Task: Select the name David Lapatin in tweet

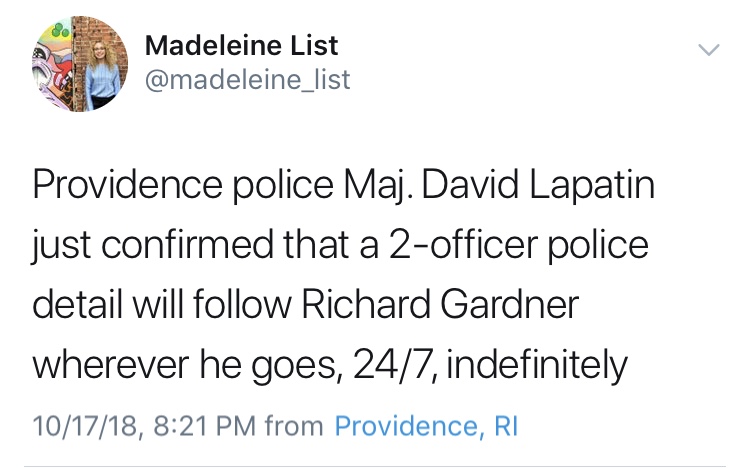Action: tap(538, 185)
